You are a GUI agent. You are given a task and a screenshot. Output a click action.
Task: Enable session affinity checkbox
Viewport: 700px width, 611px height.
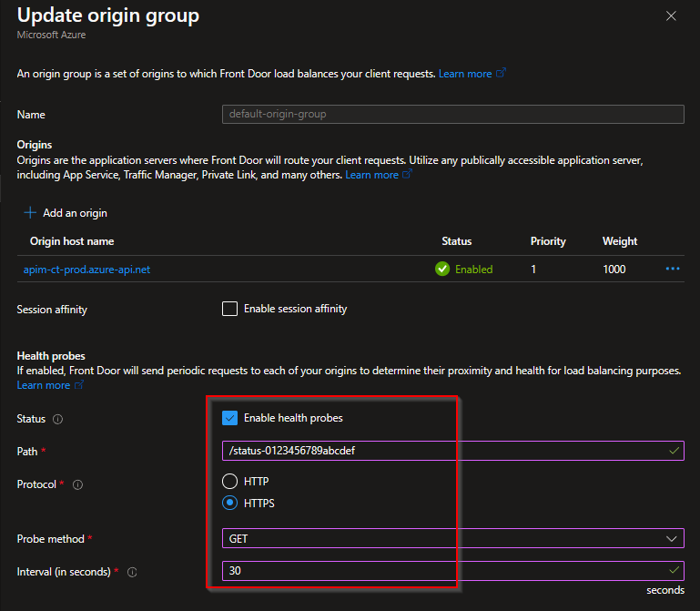tap(229, 309)
